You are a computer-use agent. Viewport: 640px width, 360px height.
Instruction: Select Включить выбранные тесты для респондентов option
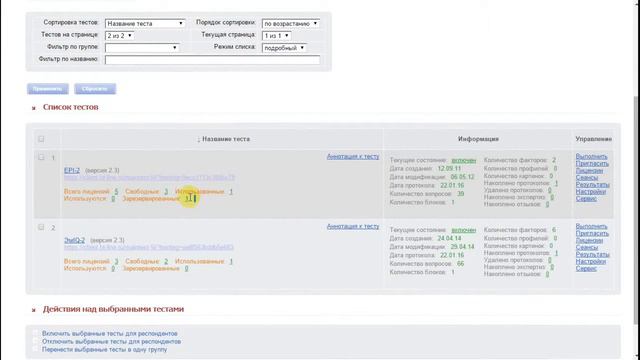coord(109,333)
